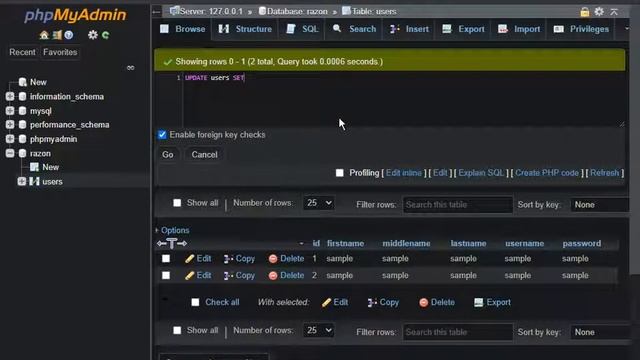The image size is (640, 360).
Task: Open phpMyAdmin documentation help icon
Action: pyautogui.click(x=69, y=35)
